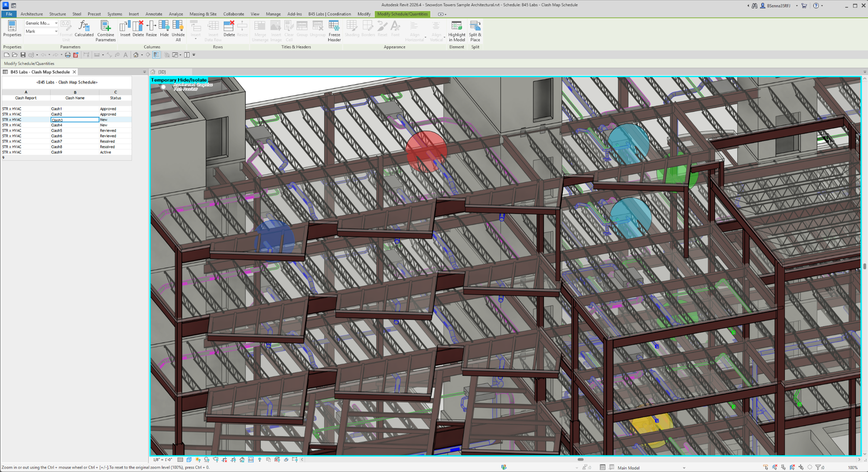Click the view scale 1/8" = 1'-0"
Image resolution: width=868 pixels, height=472 pixels.
tap(162, 460)
